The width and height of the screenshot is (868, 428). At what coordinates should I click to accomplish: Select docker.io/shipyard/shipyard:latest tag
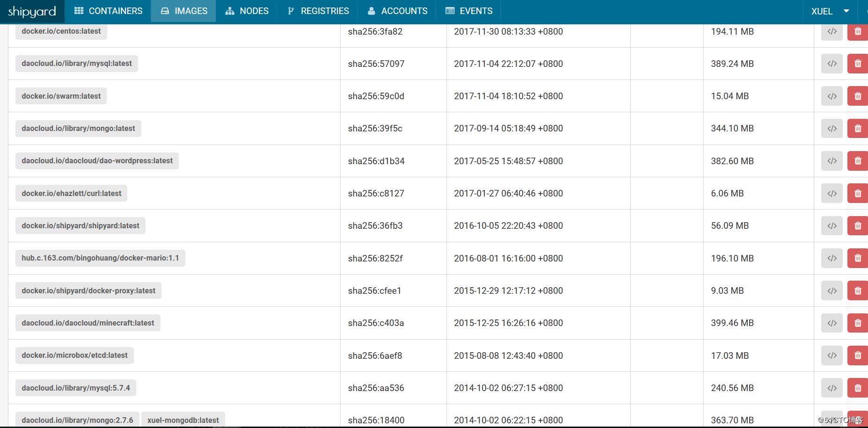[80, 225]
